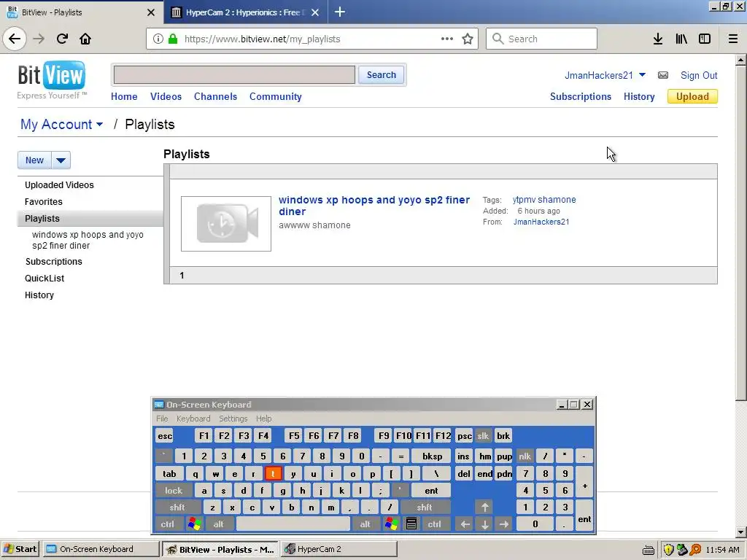Click the New playlist button
Screen dimensions: 747x560
coord(34,160)
